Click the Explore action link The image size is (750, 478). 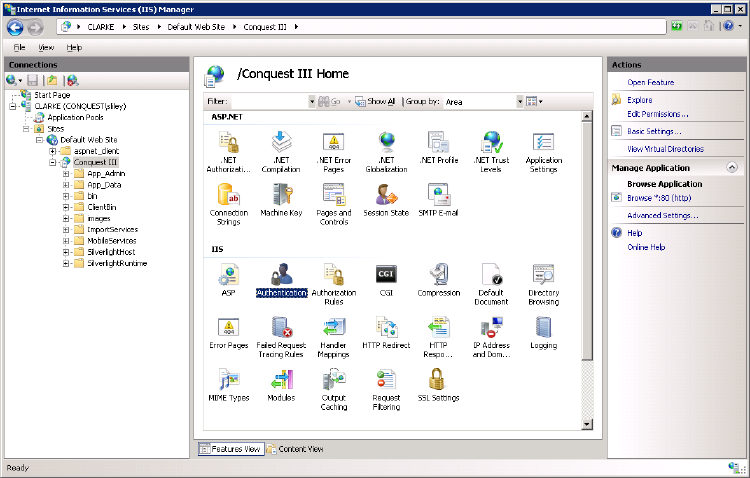pyautogui.click(x=640, y=100)
